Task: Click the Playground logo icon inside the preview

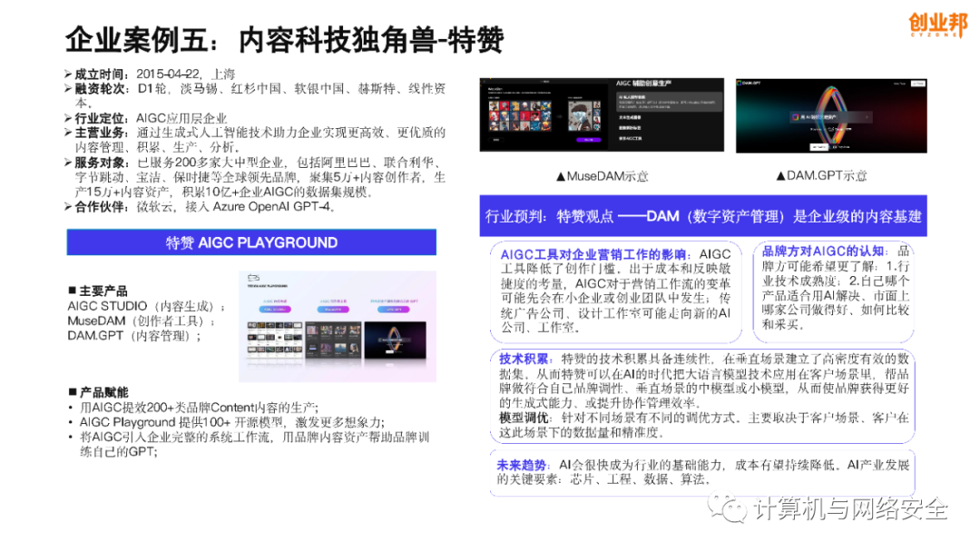Action: [253, 278]
